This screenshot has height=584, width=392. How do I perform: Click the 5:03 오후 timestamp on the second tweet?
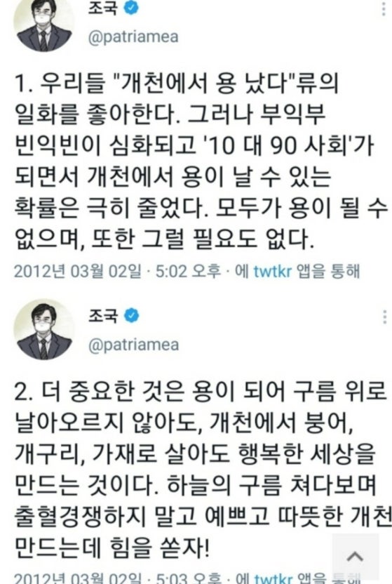189,579
